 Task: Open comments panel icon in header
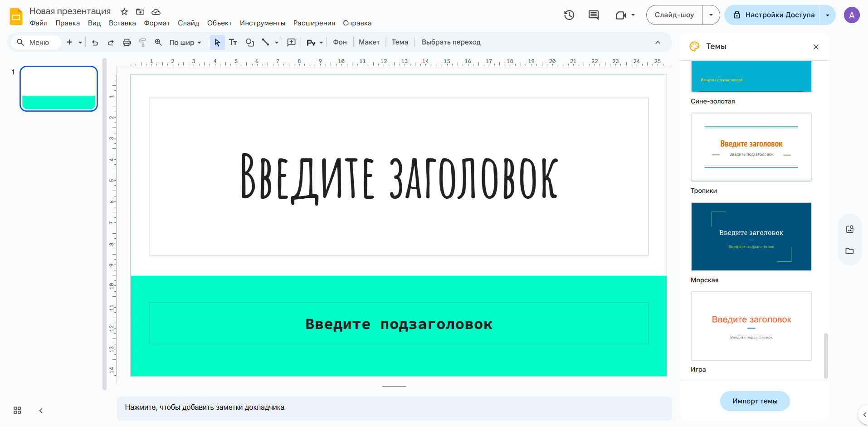point(593,15)
